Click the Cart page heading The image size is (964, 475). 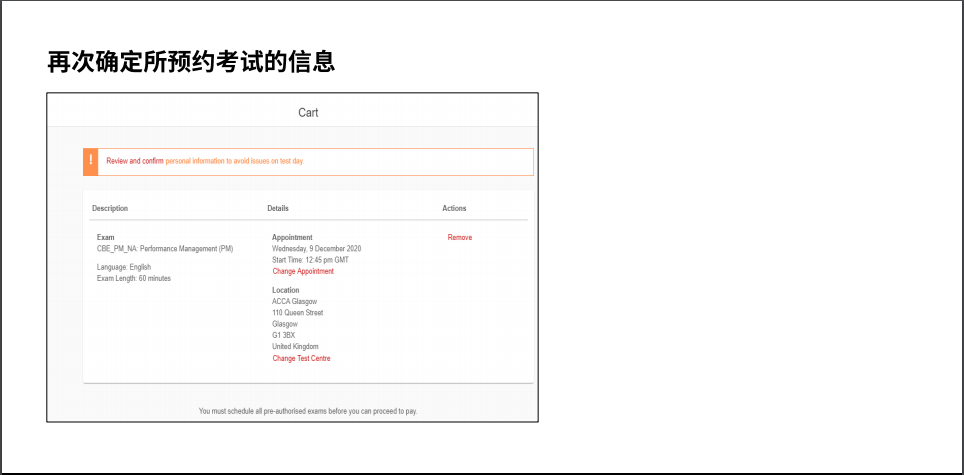(308, 113)
